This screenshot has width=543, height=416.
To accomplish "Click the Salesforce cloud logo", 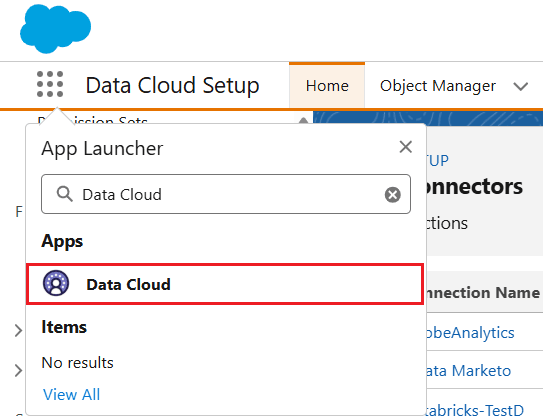I will tap(55, 29).
